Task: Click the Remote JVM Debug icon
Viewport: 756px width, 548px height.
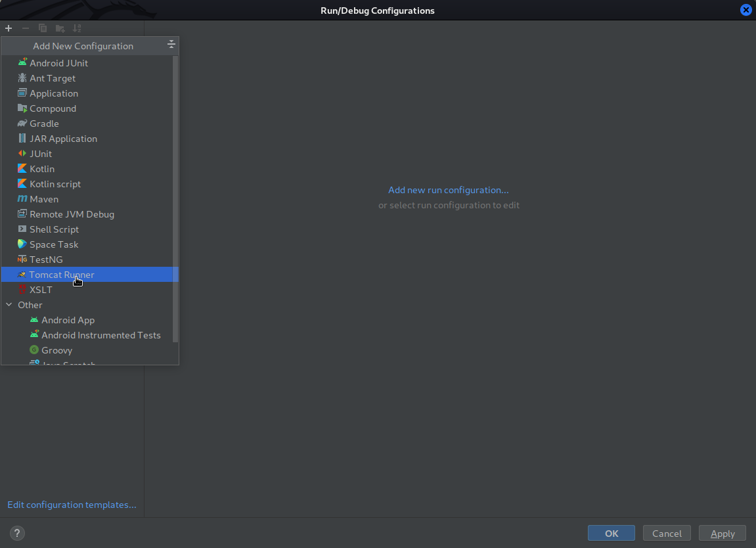Action: click(x=22, y=214)
